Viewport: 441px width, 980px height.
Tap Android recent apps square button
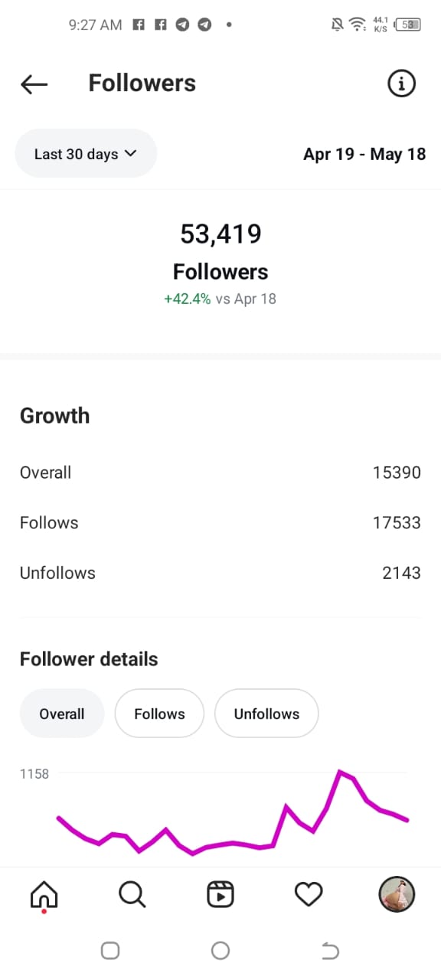tap(110, 951)
